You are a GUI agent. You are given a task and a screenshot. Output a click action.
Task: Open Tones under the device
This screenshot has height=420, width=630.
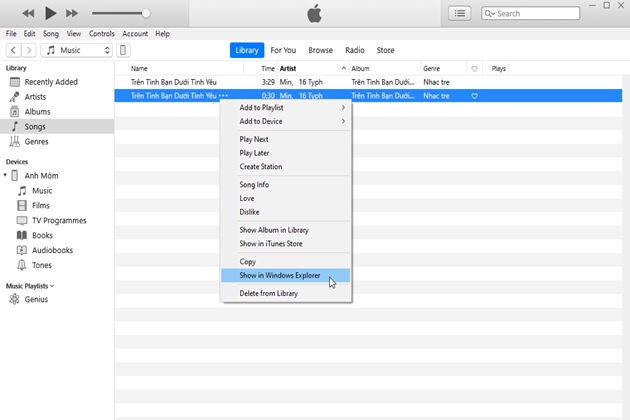point(41,265)
